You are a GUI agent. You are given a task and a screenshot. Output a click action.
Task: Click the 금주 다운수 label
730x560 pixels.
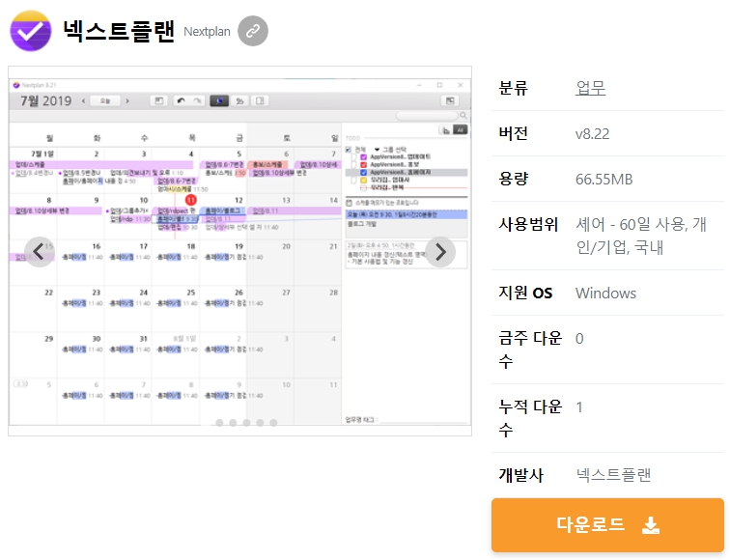click(530, 350)
